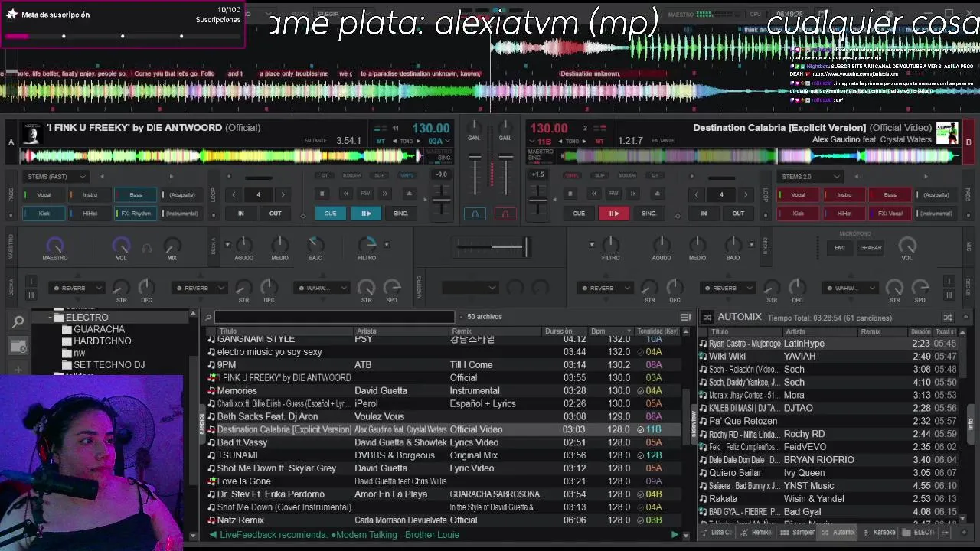Click the MAESTRO master volume knob

pyautogui.click(x=54, y=245)
